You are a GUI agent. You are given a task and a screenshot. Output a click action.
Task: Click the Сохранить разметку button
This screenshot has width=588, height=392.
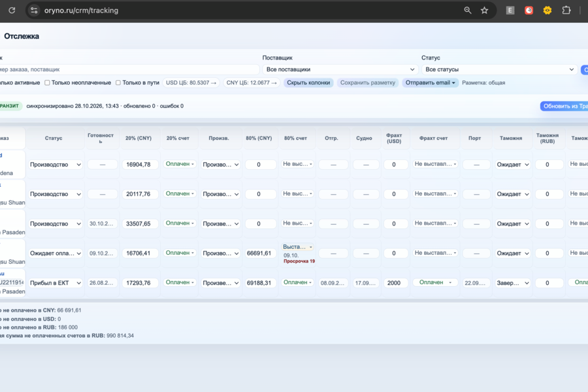pyautogui.click(x=367, y=82)
